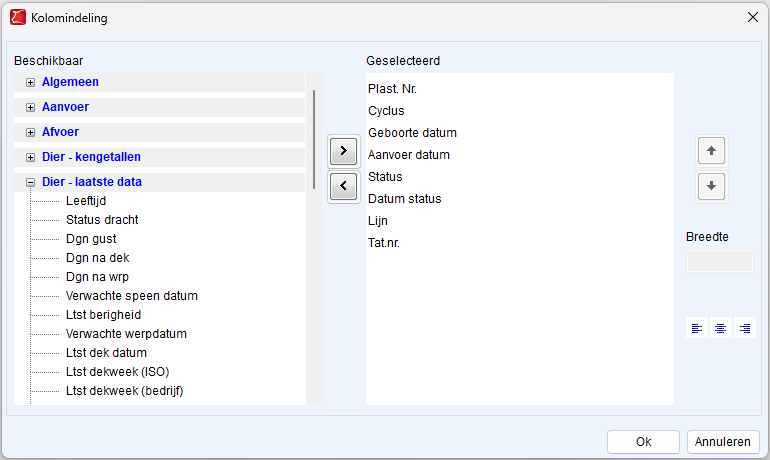
Task: Select Dgn na dek item
Action: tap(98, 258)
